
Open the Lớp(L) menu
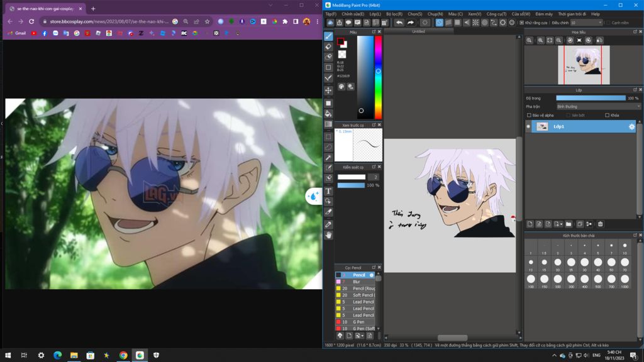(x=375, y=14)
